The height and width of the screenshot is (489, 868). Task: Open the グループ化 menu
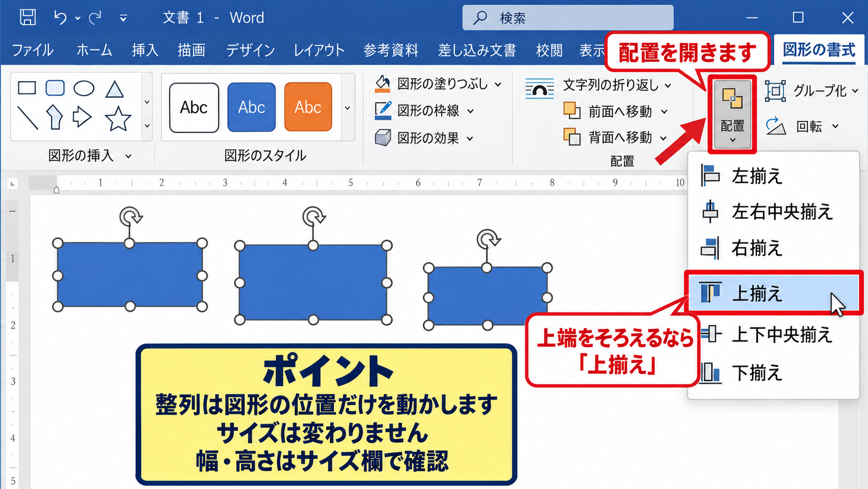coord(811,91)
